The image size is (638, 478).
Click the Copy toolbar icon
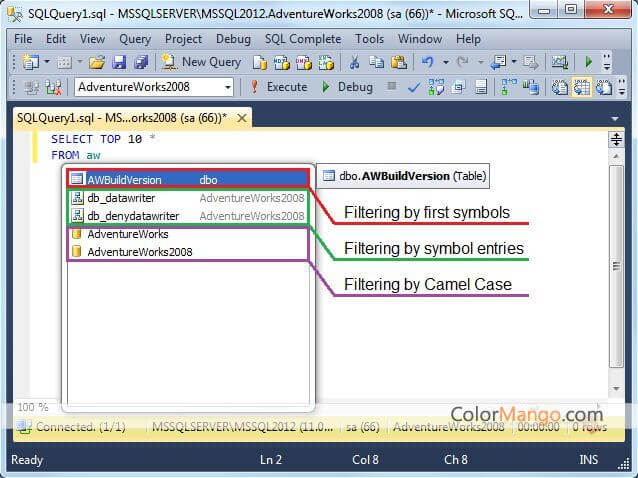[x=376, y=62]
